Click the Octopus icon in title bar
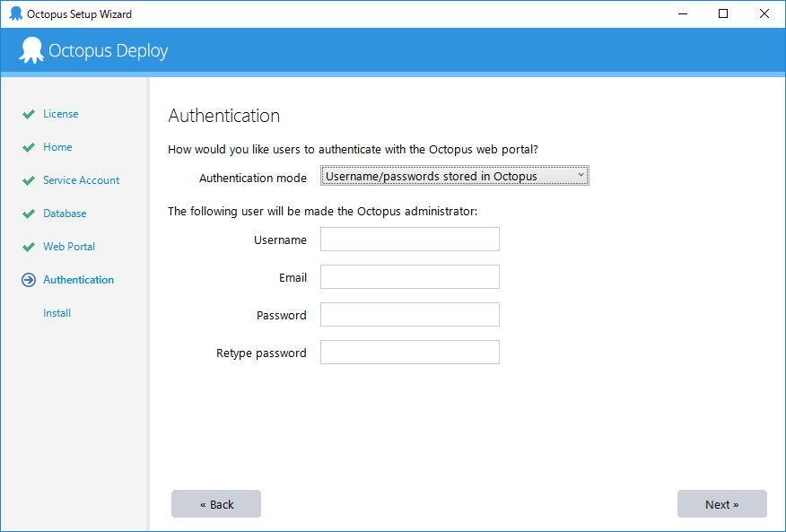This screenshot has width=786, height=532. [15, 13]
